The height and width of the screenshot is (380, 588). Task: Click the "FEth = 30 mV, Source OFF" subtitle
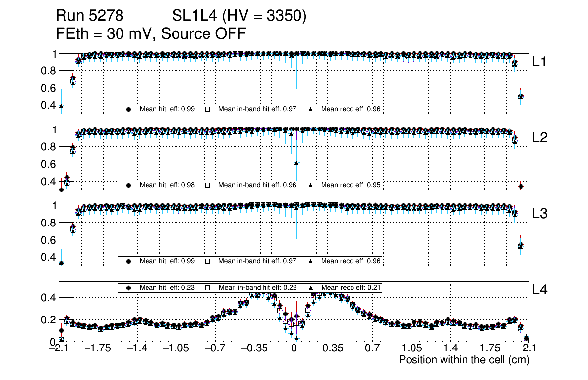point(151,34)
